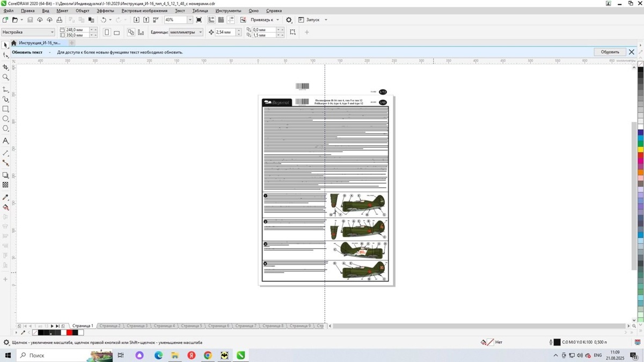Toggle Show Grid button
Screen dimensions: 644x362
pos(221,20)
